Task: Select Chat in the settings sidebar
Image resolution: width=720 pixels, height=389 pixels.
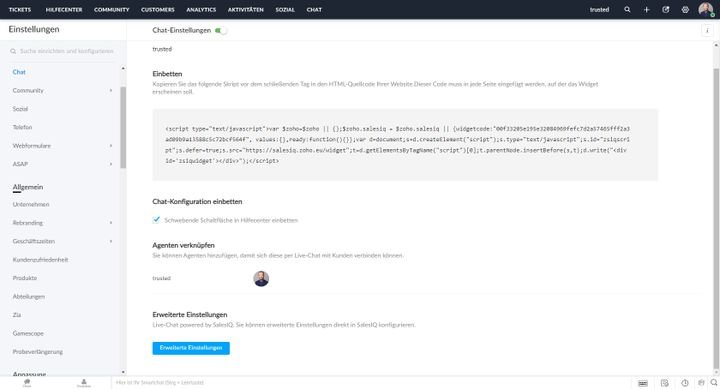Action: [19, 72]
